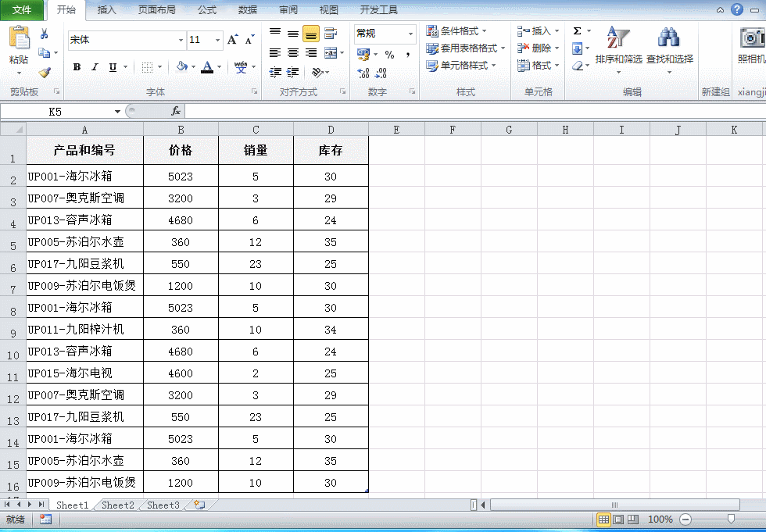Screen dimensions: 766x532
Task: Align text left in cell
Action: (275, 52)
